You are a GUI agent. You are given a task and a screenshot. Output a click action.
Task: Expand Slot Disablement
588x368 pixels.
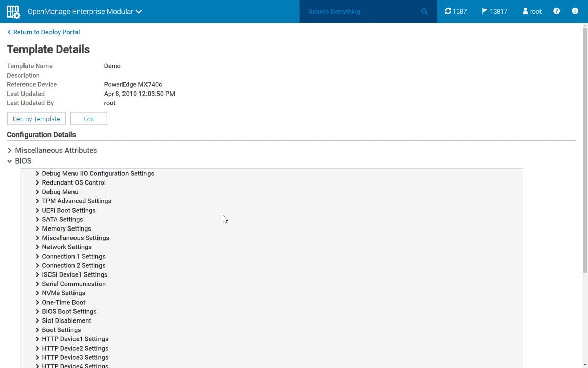click(x=63, y=320)
